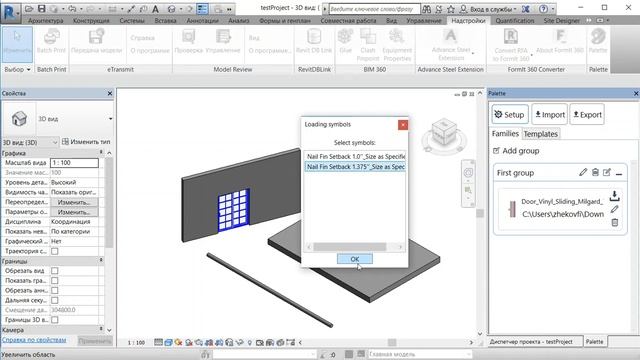Delete First group with its trash icon

[x=595, y=172]
